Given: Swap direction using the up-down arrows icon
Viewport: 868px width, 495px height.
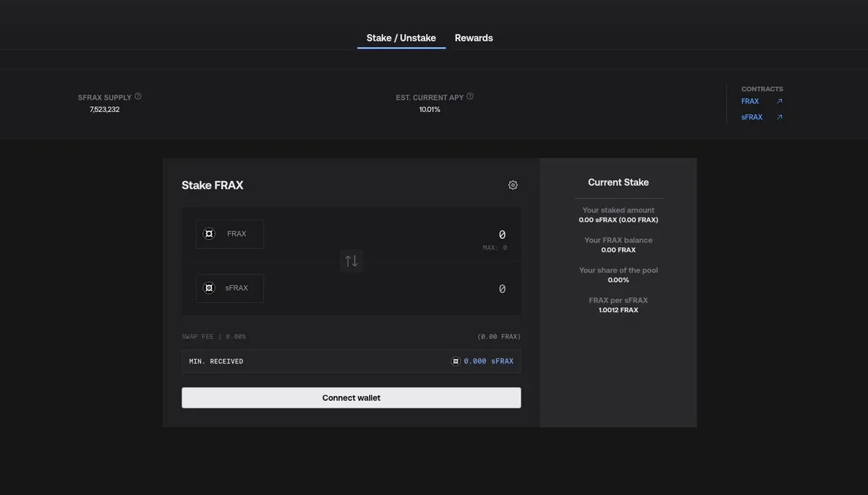Looking at the screenshot, I should [x=352, y=261].
